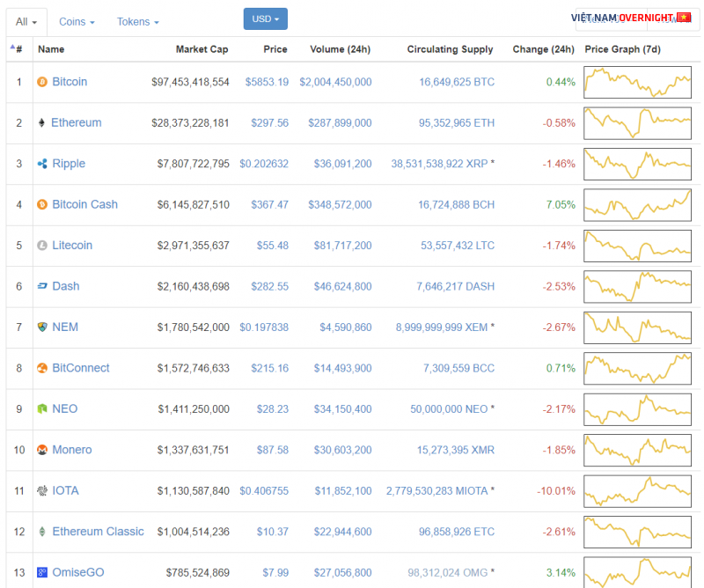
Task: Open the Tokens filter dropdown
Action: pyautogui.click(x=138, y=21)
